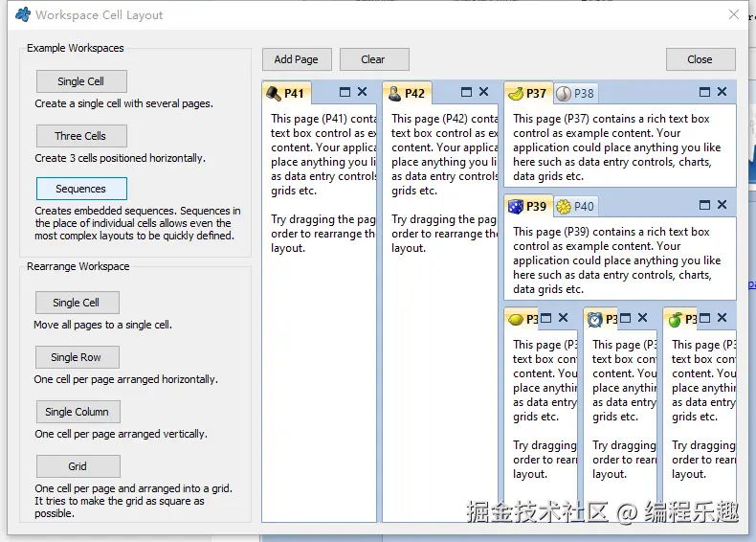Close the P42 page with its X
Screen dimensions: 756x542
(x=484, y=92)
